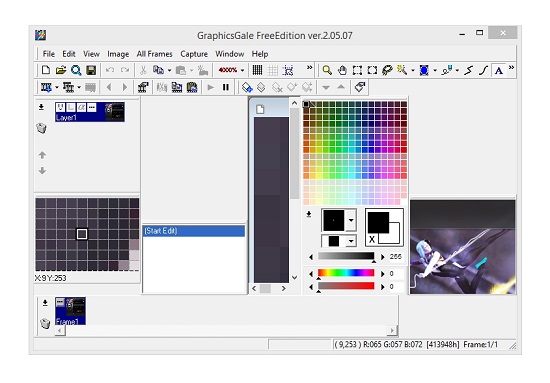This screenshot has width=550, height=383.
Task: Select the curve line tool
Action: pyautogui.click(x=484, y=70)
